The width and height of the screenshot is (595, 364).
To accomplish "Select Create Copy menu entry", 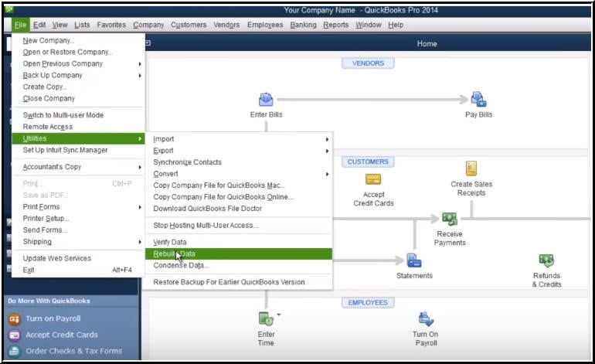I will (x=78, y=87).
